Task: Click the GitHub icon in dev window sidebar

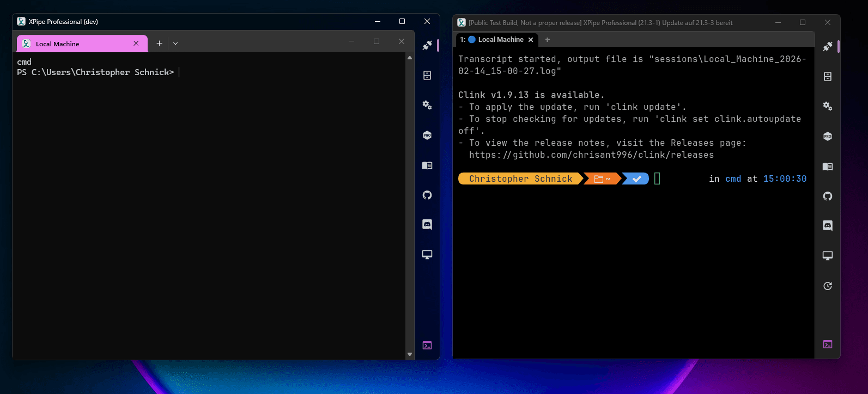Action: 427,195
